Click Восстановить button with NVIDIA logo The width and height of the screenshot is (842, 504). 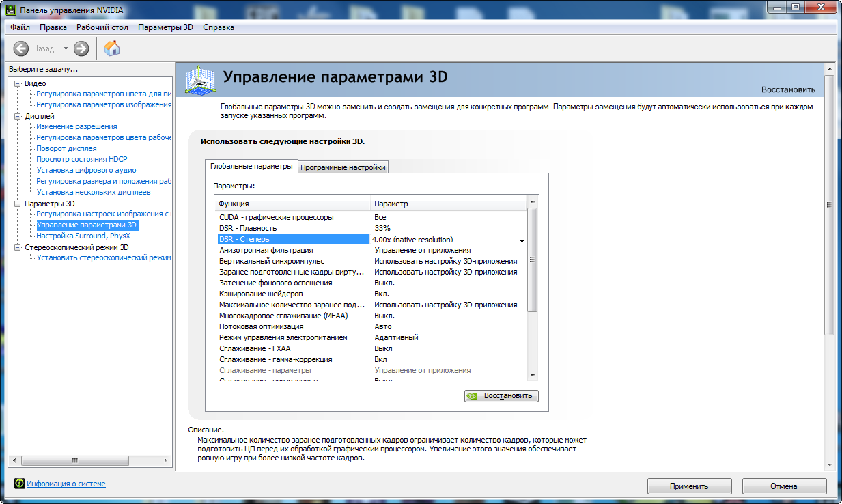(501, 396)
